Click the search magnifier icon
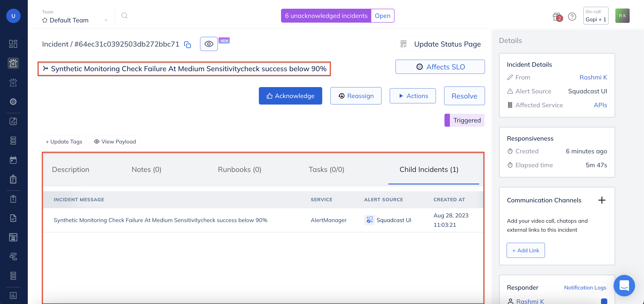The image size is (644, 304). tap(125, 15)
